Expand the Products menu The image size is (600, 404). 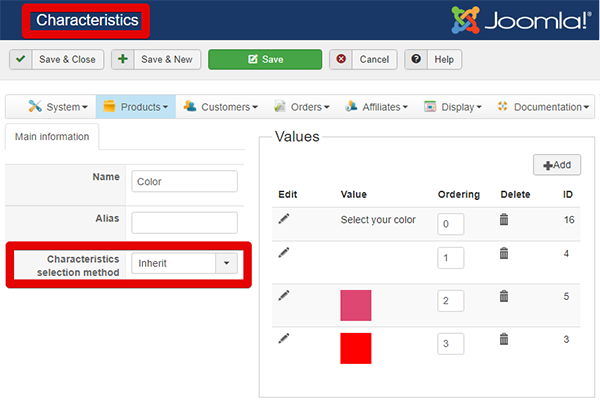tap(138, 107)
